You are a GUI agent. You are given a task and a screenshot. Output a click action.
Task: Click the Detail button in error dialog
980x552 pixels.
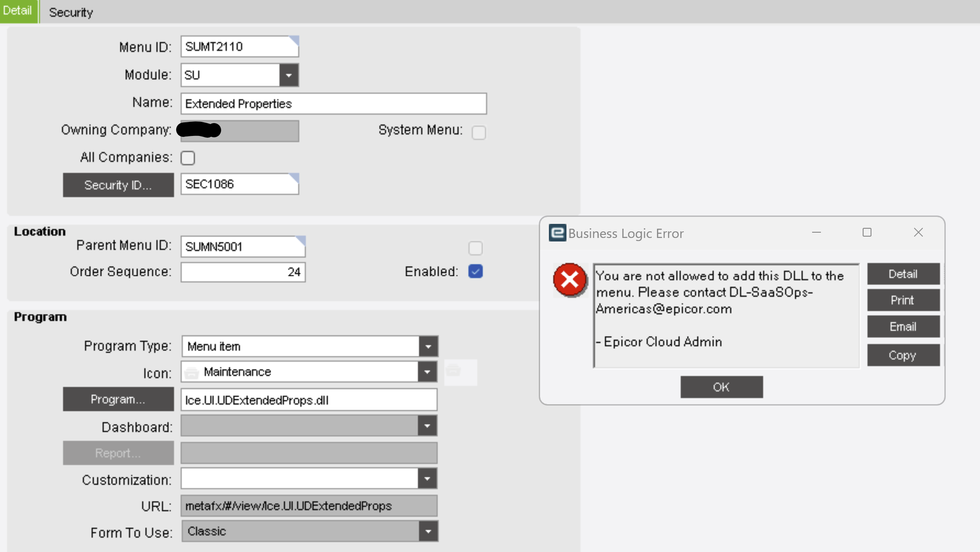point(903,274)
